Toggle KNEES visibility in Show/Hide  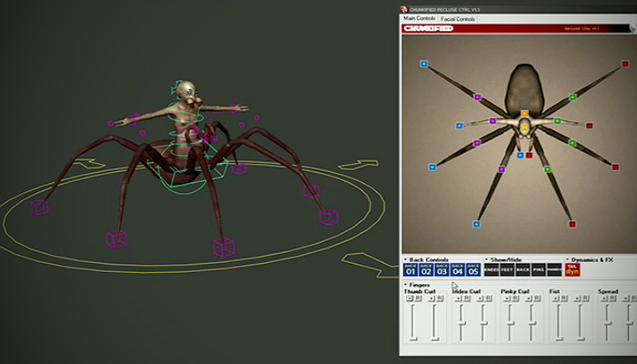[x=491, y=269]
